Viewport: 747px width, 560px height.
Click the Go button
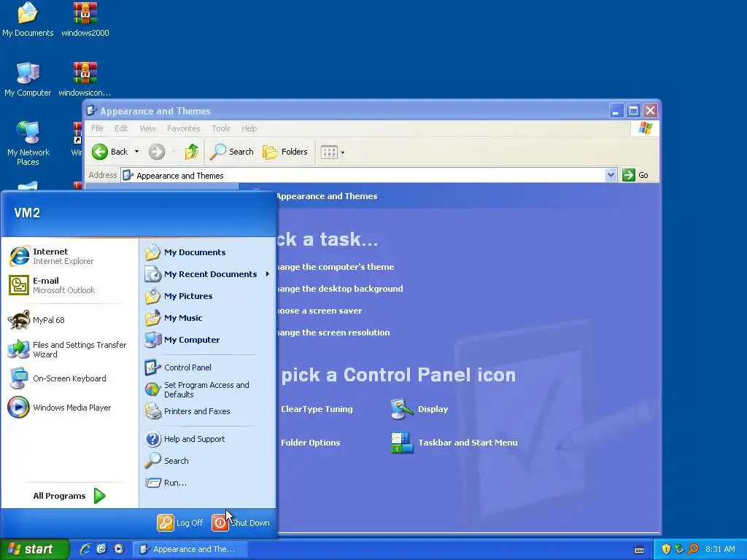[x=635, y=175]
